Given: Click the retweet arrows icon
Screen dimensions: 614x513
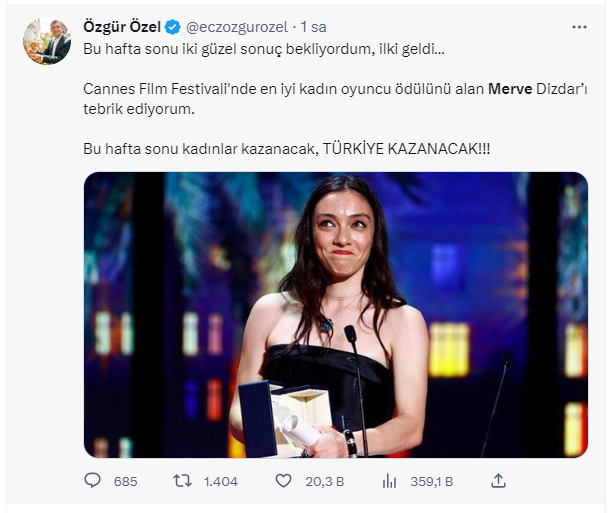Looking at the screenshot, I should tap(182, 481).
